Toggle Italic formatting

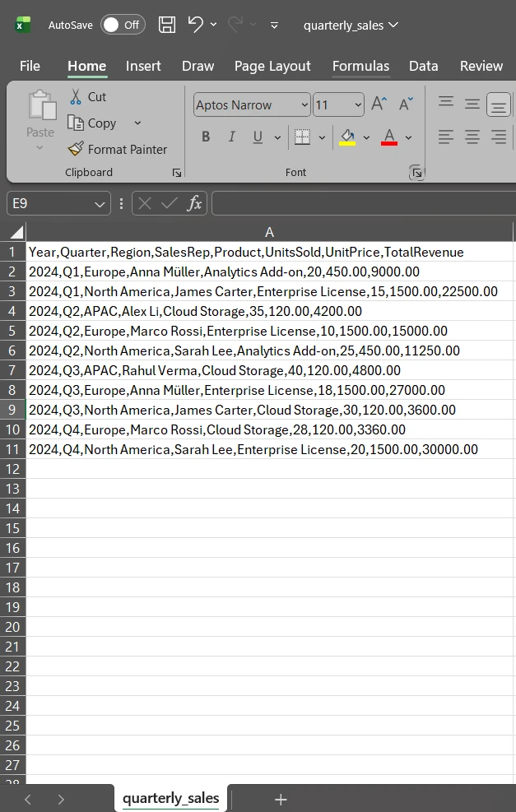pos(232,137)
